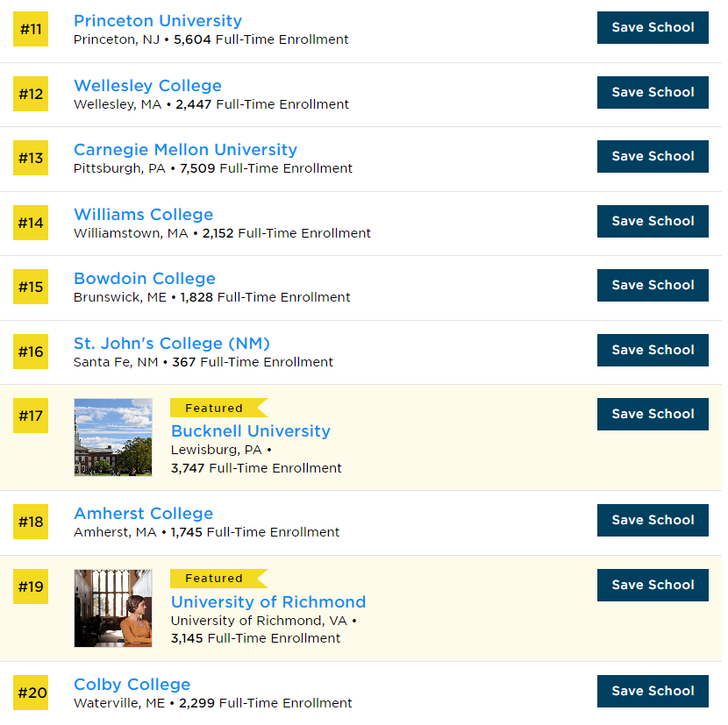Click the text "Wellesley, MA"
This screenshot has width=728, height=725.
[x=118, y=105]
